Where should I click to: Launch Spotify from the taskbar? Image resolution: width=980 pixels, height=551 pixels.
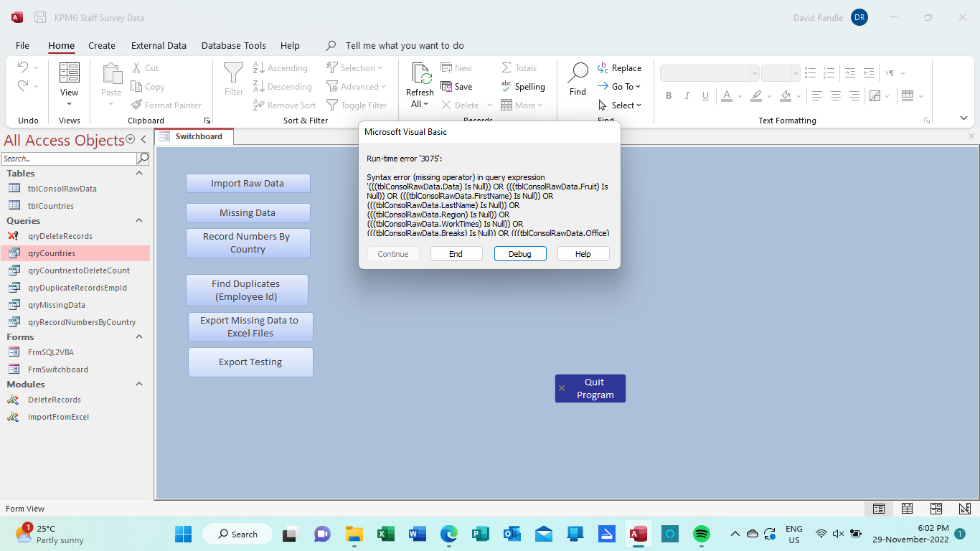[701, 534]
